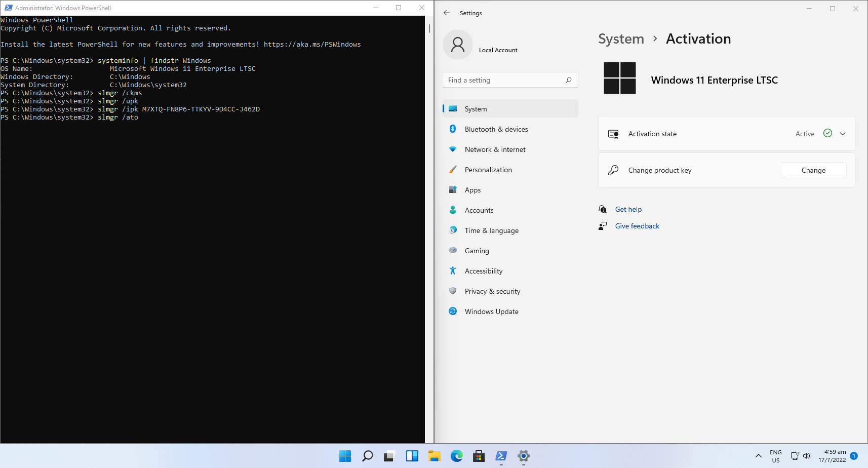Click Privacy shield icon

tap(453, 291)
